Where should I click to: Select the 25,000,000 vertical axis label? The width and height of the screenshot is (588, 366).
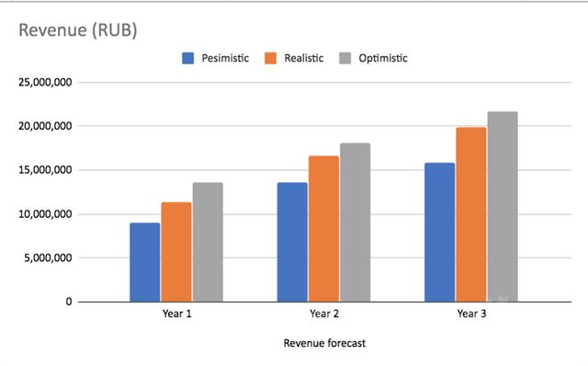[x=45, y=82]
